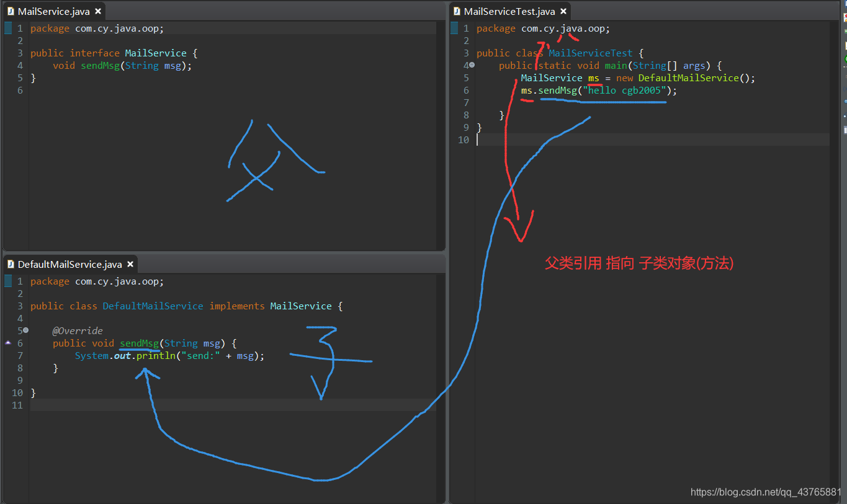The width and height of the screenshot is (847, 504).
Task: Close the MailService.java tab
Action: (98, 11)
